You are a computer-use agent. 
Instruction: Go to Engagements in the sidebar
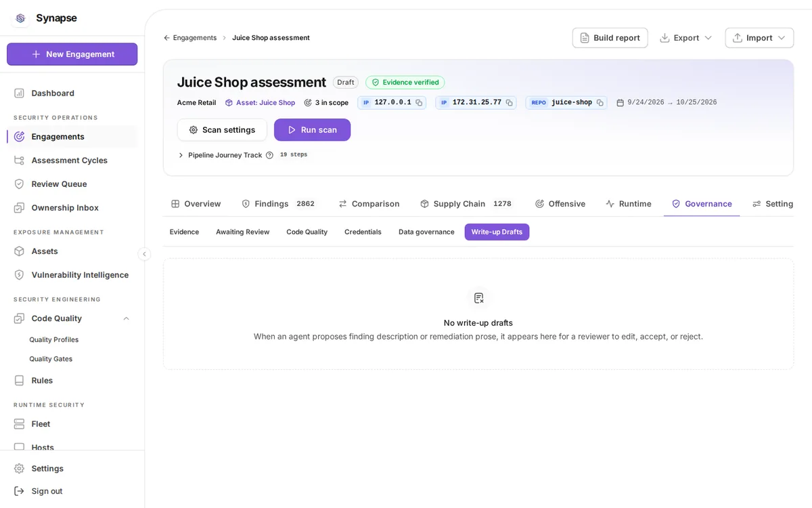pyautogui.click(x=72, y=136)
